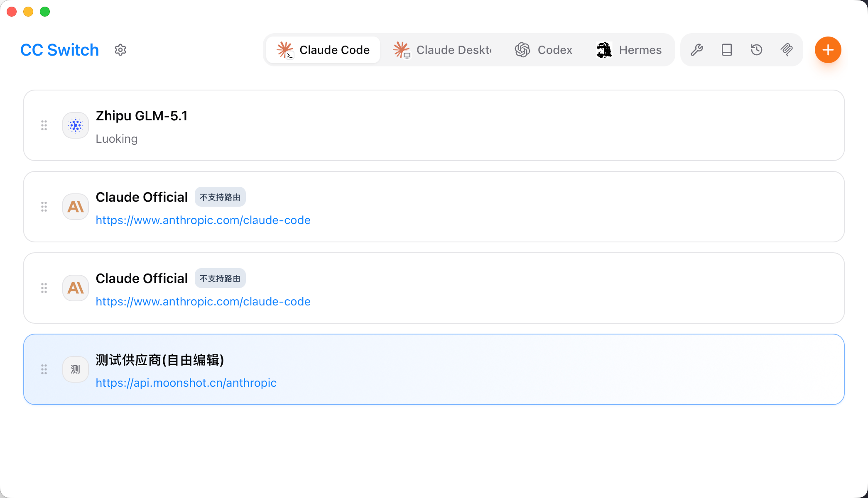Switch to the Claude Code tab
868x498 pixels.
(323, 50)
